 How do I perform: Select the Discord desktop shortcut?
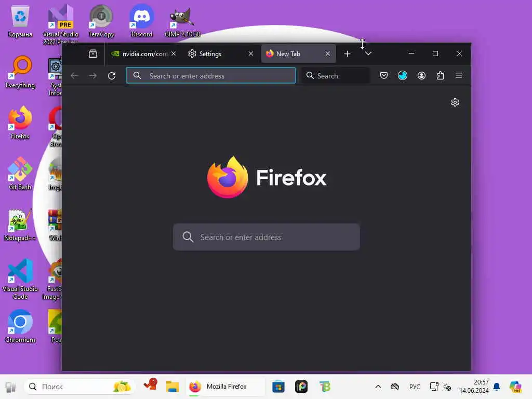(142, 21)
